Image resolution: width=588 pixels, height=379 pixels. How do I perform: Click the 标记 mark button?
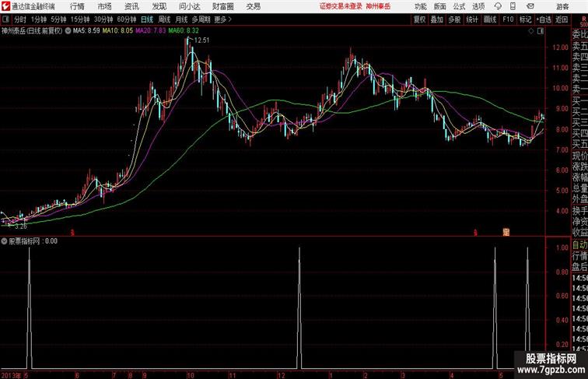pos(525,19)
